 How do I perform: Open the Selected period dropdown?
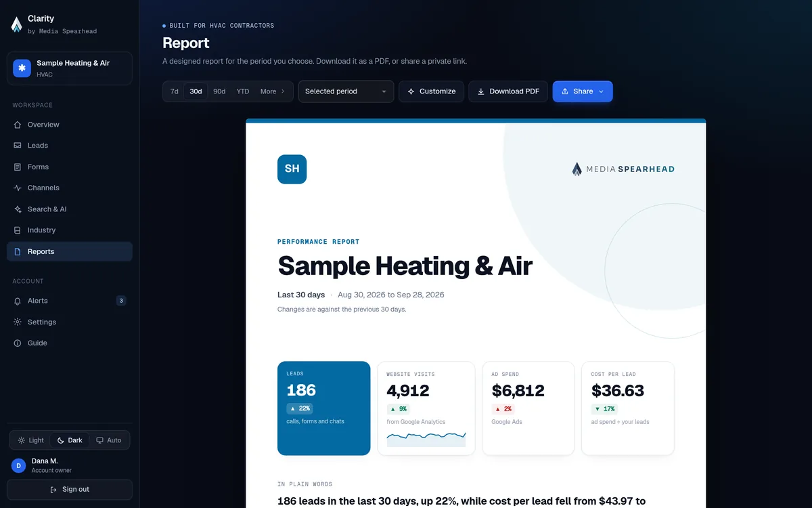(x=346, y=91)
